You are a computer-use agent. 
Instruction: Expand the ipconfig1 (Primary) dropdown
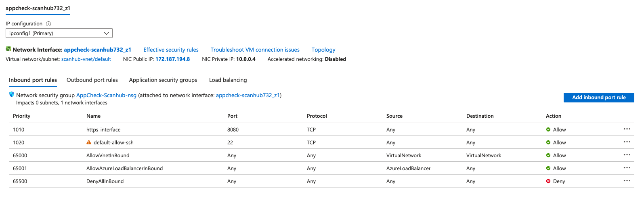59,33
